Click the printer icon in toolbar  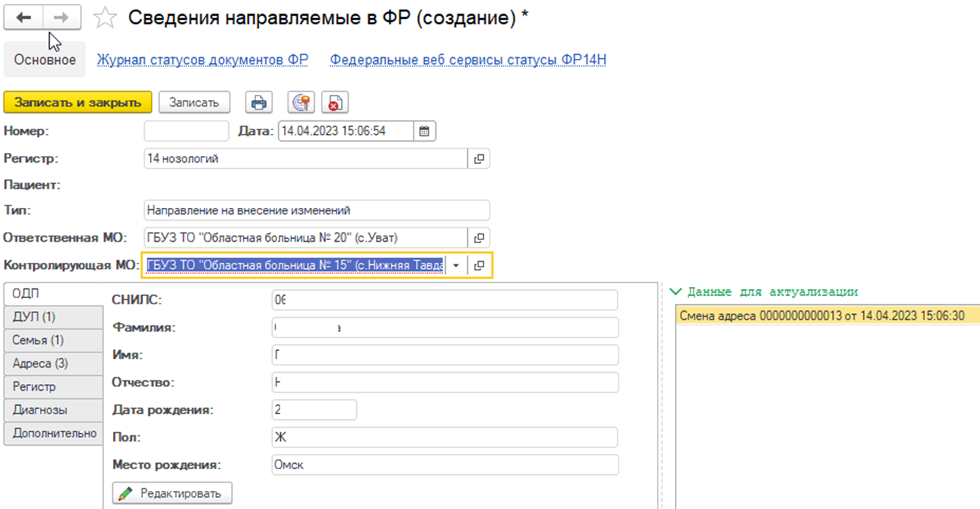coord(259,103)
